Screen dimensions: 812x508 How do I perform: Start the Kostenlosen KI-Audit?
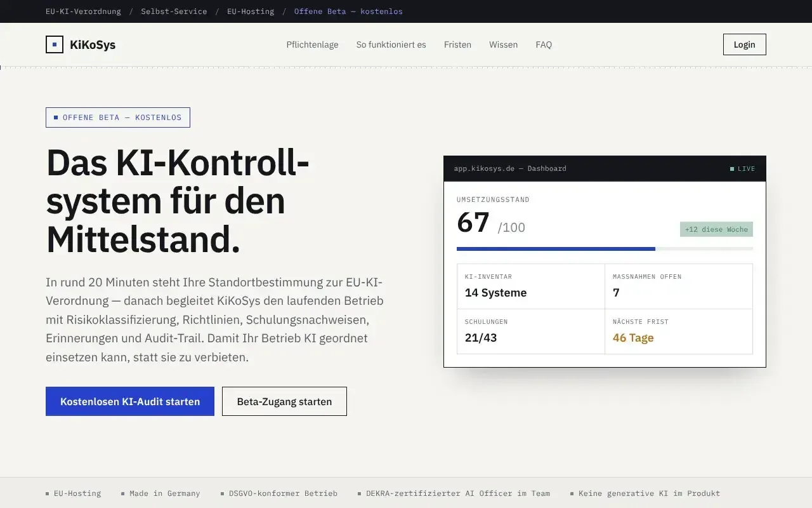pyautogui.click(x=130, y=401)
